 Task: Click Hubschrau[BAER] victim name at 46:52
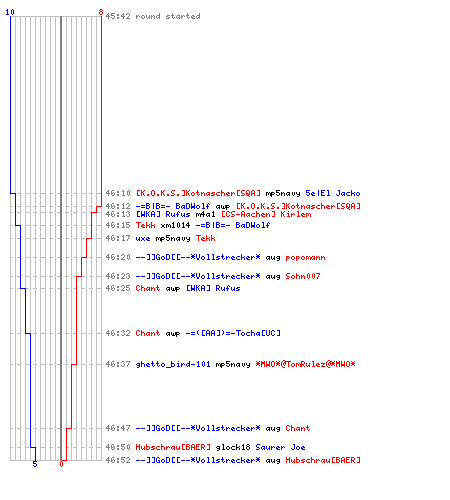[x=323, y=460]
